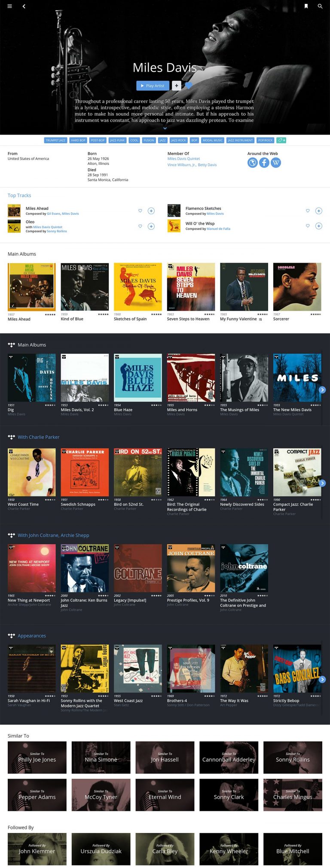This screenshot has width=330, height=868.
Task: Open the West Coast Jazz album cover
Action: click(138, 668)
